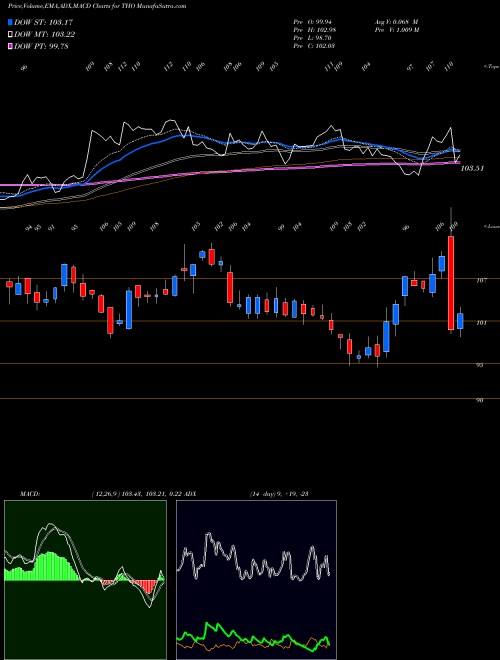The width and height of the screenshot is (500, 660).
Task: Click the ADX '(14 day) 9, +19, -23' text
Action: 279,494
